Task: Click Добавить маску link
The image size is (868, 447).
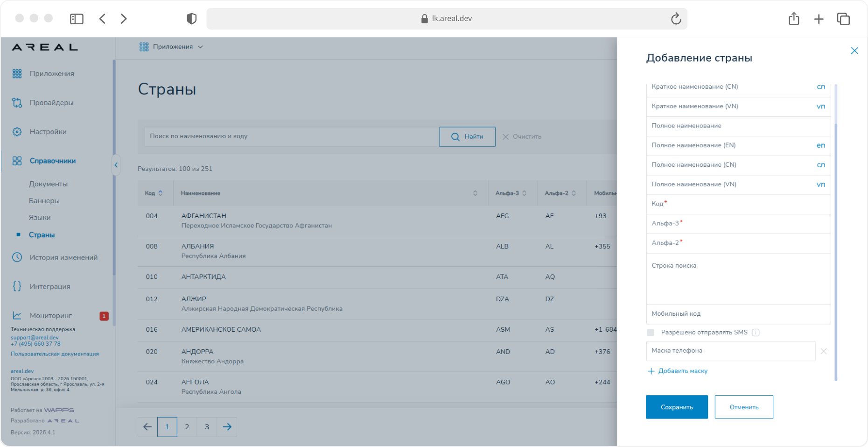Action: (678, 371)
